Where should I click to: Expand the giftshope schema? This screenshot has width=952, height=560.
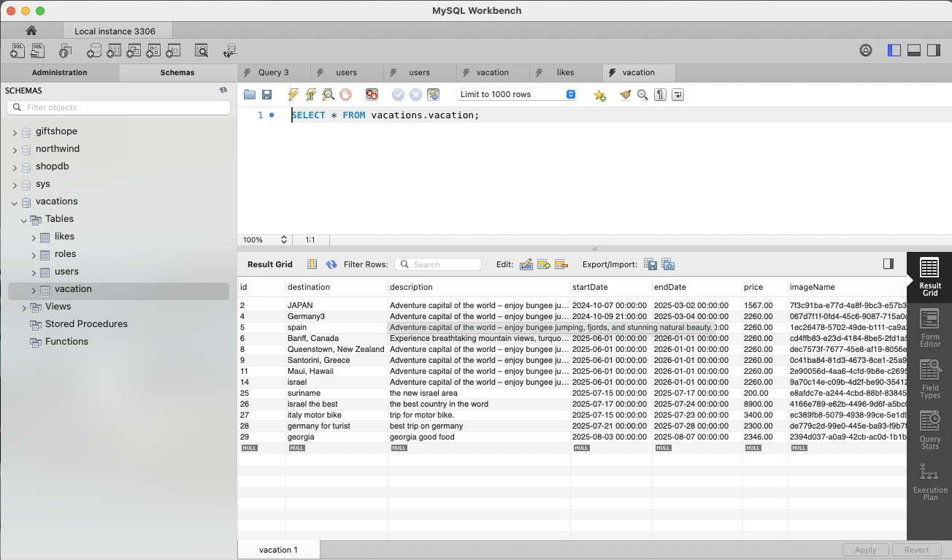pos(15,132)
